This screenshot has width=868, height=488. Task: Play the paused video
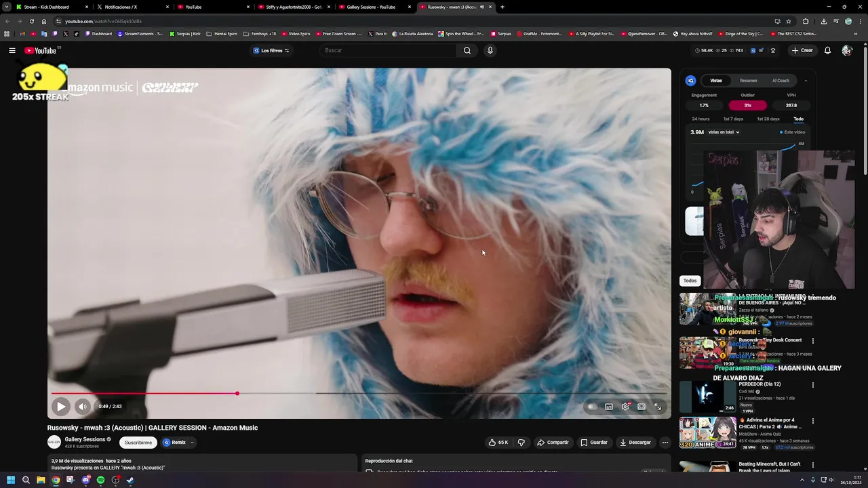60,407
